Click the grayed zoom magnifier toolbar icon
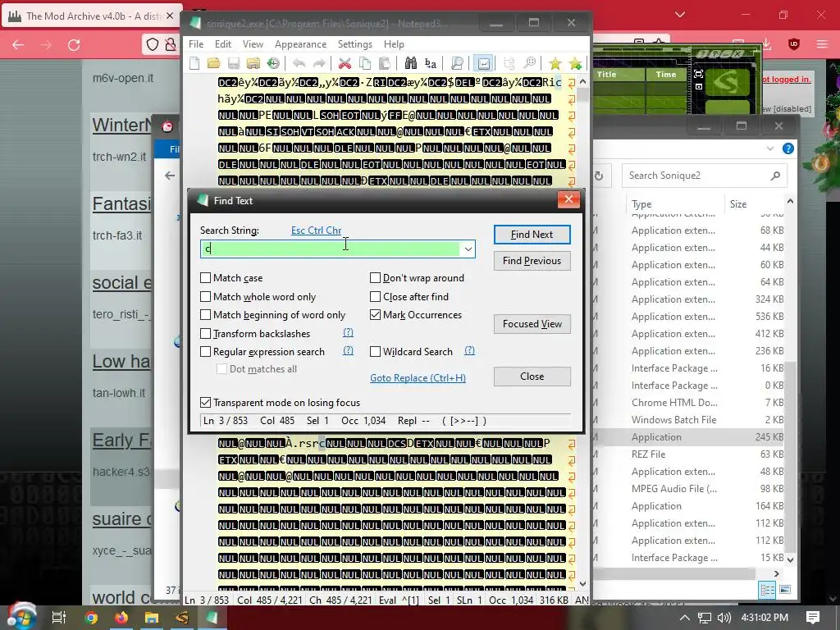 (529, 64)
